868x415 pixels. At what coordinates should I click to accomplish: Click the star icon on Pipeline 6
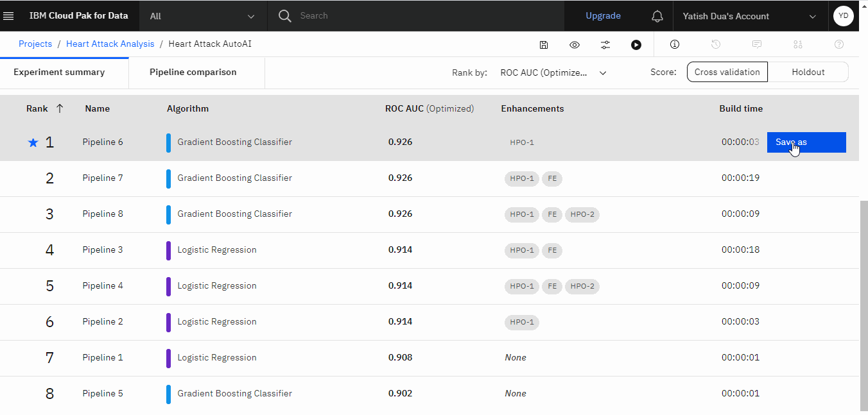[33, 142]
